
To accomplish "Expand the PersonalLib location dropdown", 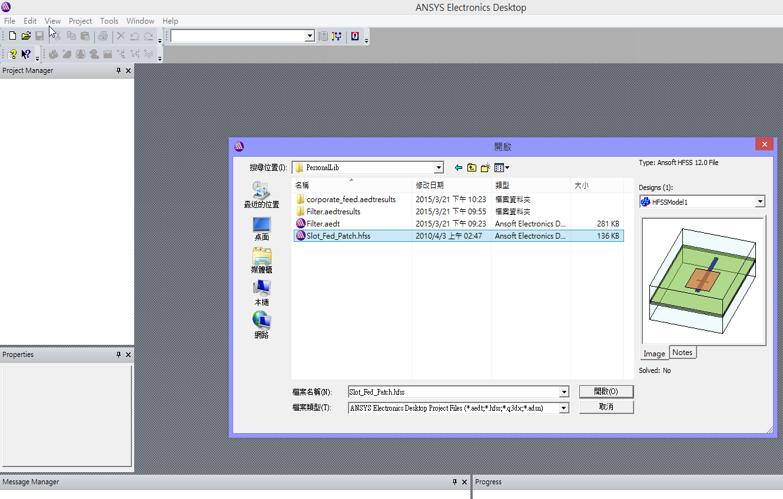I will click(438, 168).
